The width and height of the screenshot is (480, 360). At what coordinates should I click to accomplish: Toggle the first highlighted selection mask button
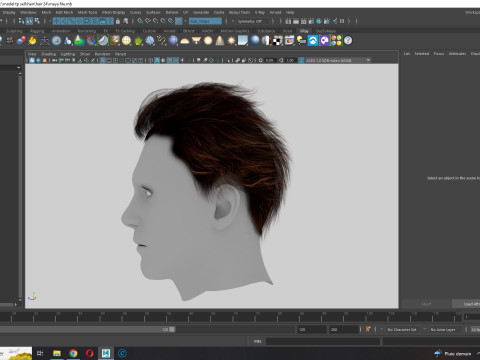coord(56,21)
